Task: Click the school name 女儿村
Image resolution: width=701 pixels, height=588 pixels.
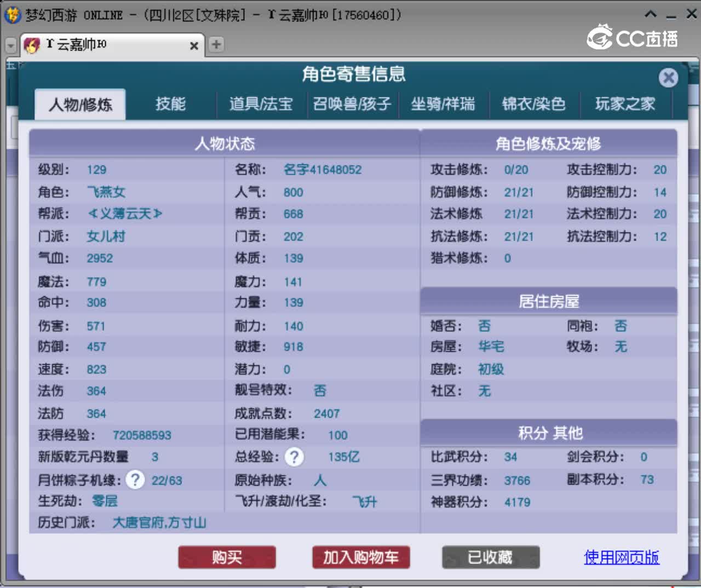Action: click(x=106, y=237)
